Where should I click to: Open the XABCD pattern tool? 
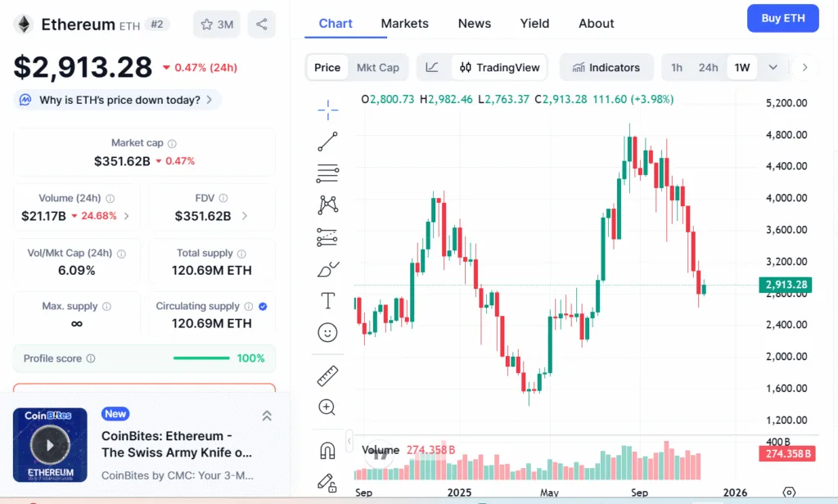tap(327, 205)
